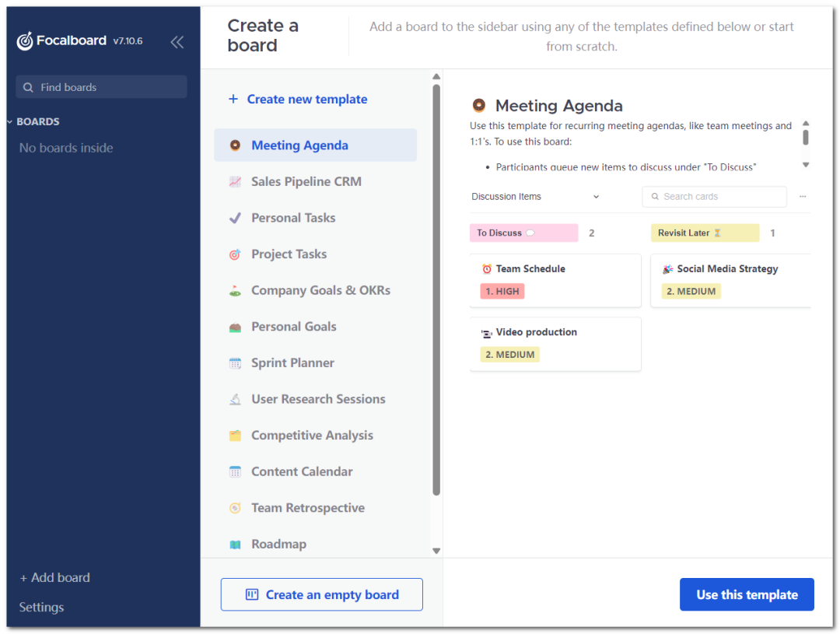840x634 pixels.
Task: Click the template list scrollbar up arrow
Action: [x=436, y=77]
